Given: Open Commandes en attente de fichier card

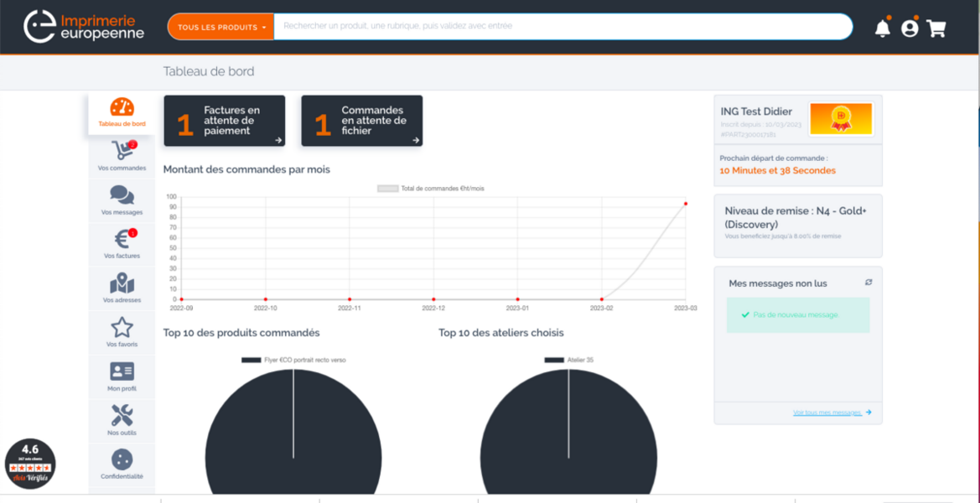Looking at the screenshot, I should coord(362,122).
